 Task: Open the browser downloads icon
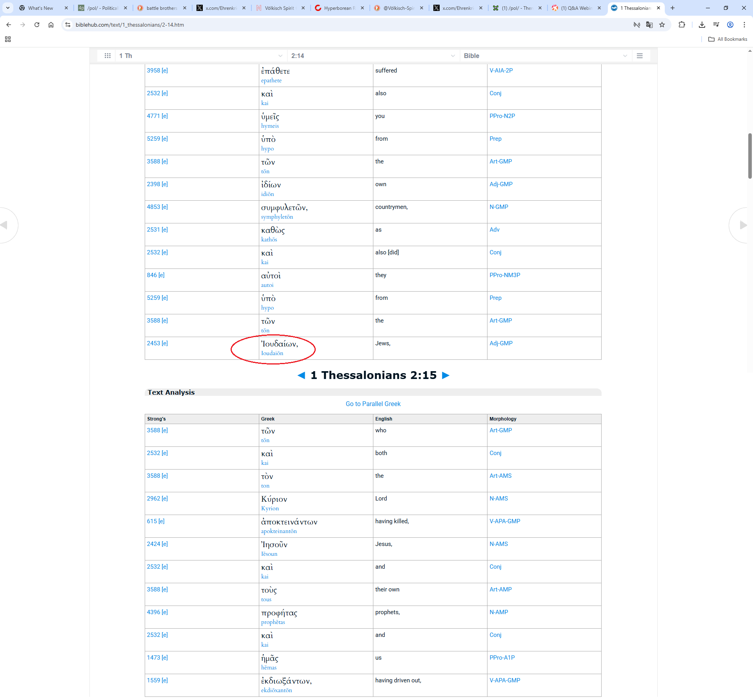pos(702,25)
